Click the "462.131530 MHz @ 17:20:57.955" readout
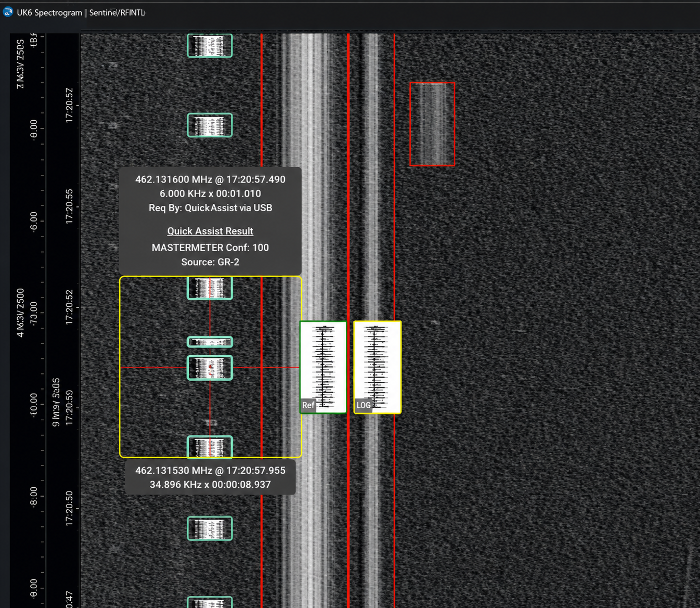This screenshot has height=608, width=700. click(210, 471)
